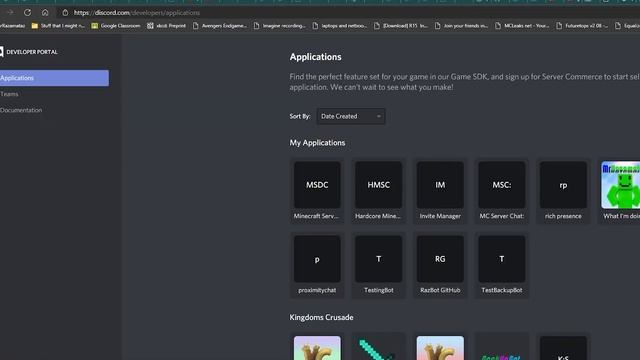
Task: Open the What I'm doing green character app
Action: 620,191
